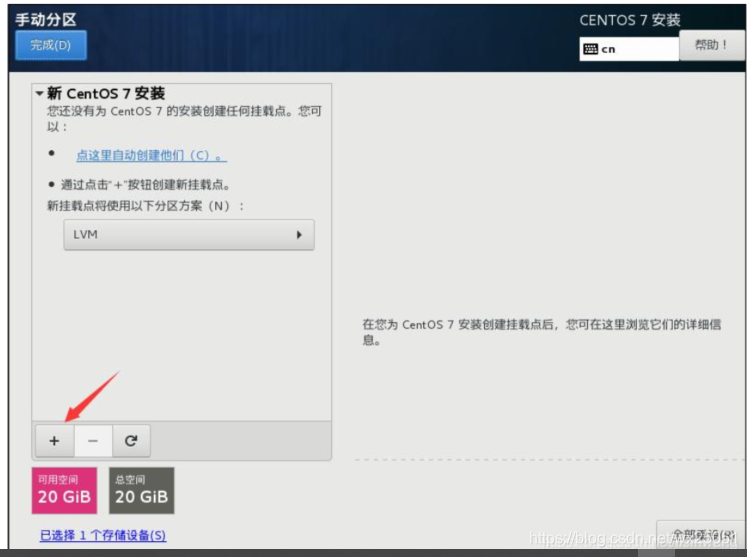Open the 帮助 help button
Image resolution: width=747 pixels, height=557 pixels.
(x=711, y=45)
